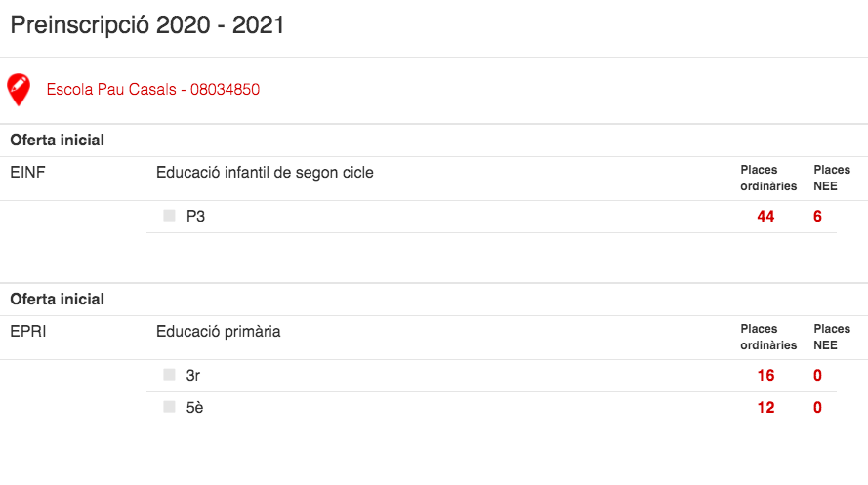This screenshot has height=485, width=868.
Task: Click NEE places value 6 for P3
Action: click(817, 216)
